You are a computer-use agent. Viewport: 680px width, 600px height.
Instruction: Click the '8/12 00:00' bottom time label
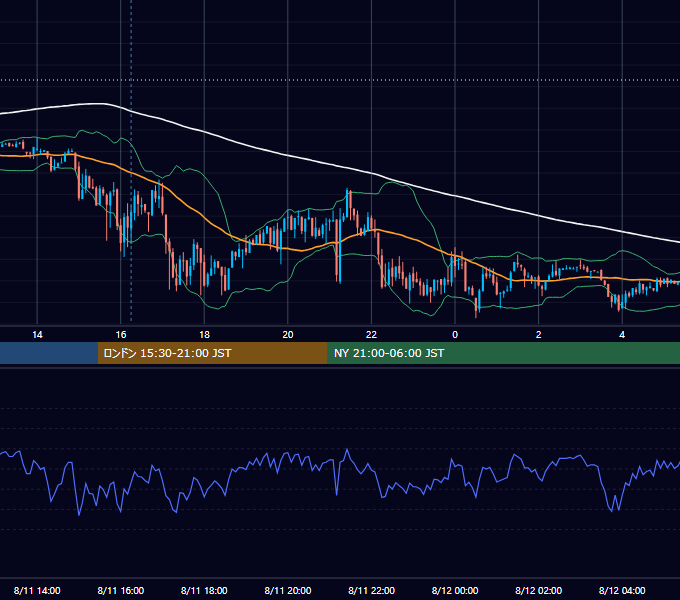coord(455,590)
